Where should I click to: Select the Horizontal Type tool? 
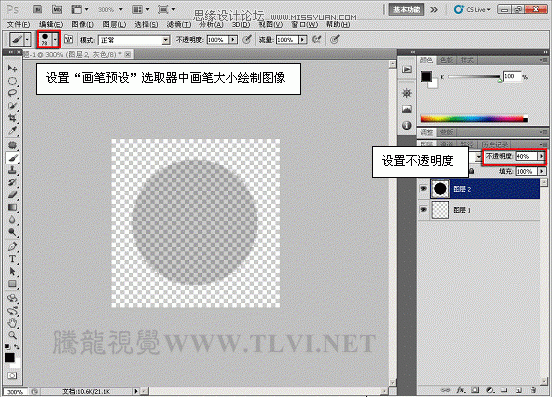[12, 259]
